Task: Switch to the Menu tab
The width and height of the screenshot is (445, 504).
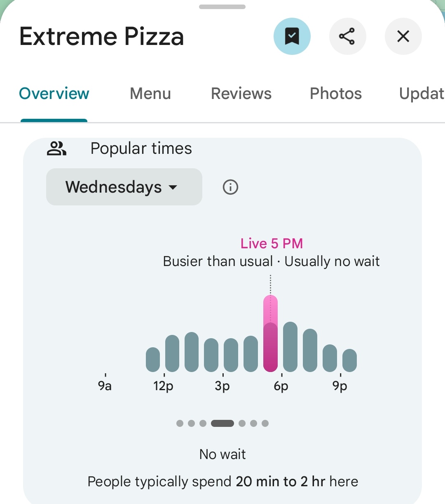Action: tap(150, 94)
